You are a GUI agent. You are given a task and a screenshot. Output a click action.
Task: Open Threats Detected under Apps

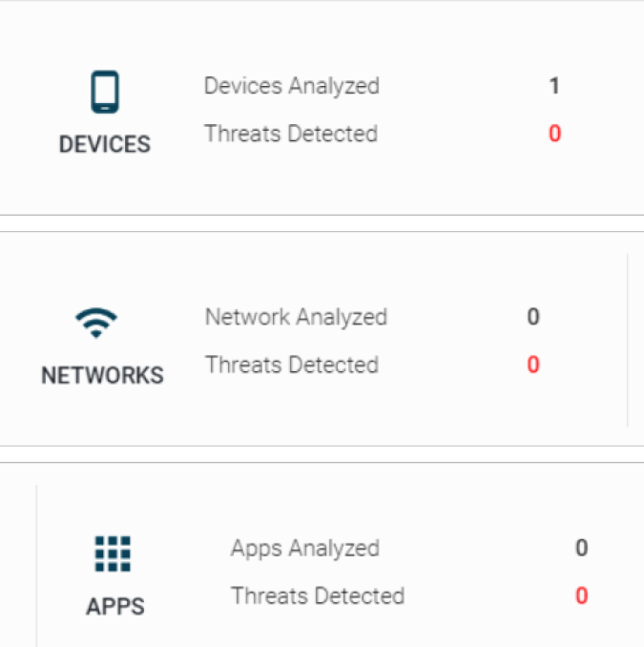click(318, 595)
